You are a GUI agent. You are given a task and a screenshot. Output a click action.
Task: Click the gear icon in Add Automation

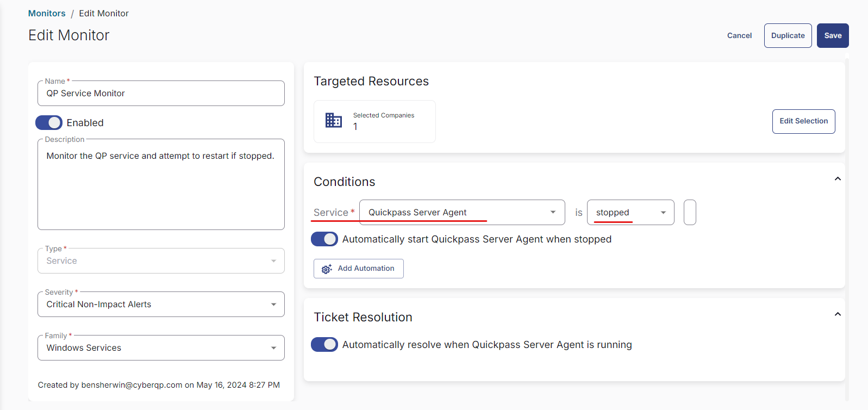click(x=327, y=269)
